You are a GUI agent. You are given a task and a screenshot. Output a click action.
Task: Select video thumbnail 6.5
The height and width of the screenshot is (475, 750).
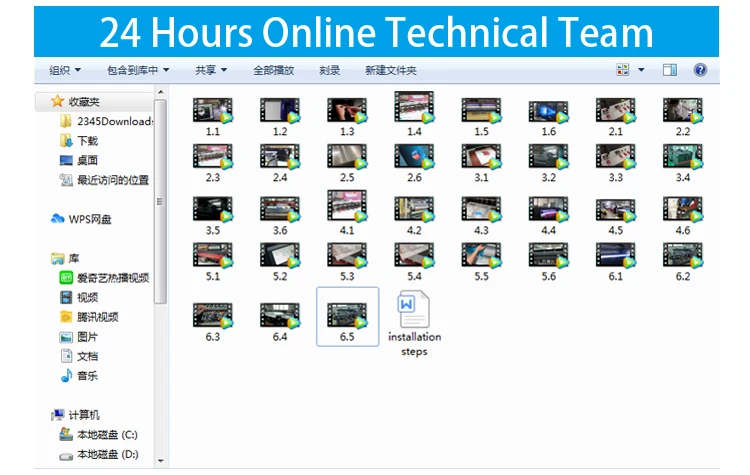pos(347,316)
